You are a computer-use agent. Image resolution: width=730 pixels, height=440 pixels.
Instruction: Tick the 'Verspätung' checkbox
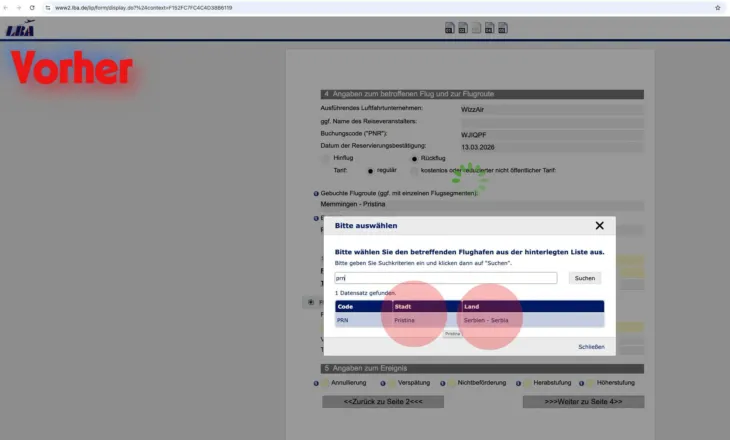(392, 383)
